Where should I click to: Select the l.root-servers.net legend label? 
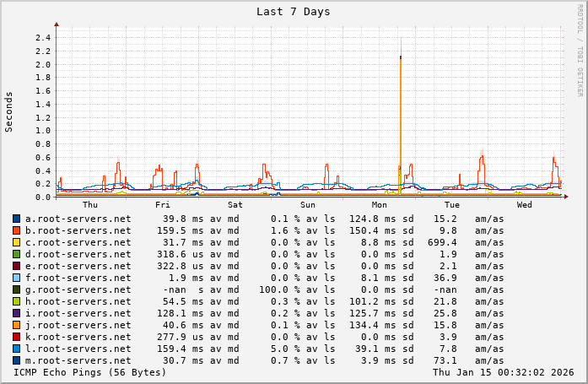tap(78, 349)
